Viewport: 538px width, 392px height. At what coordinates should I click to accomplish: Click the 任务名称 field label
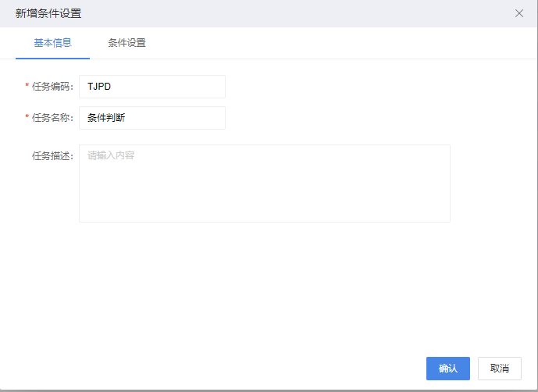(52, 118)
